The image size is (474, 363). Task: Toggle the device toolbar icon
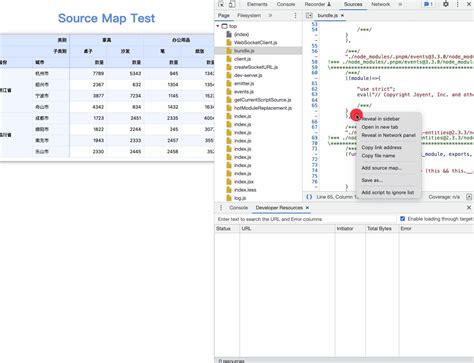[232, 4]
